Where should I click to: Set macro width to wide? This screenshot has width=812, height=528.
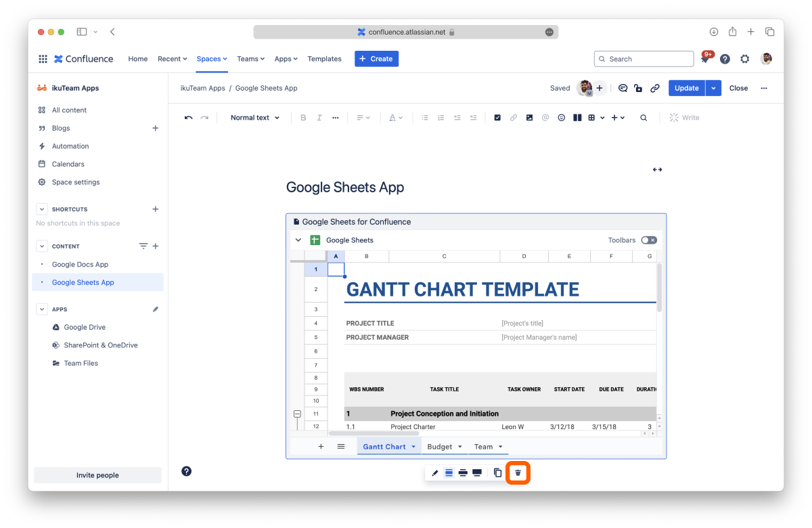463,472
